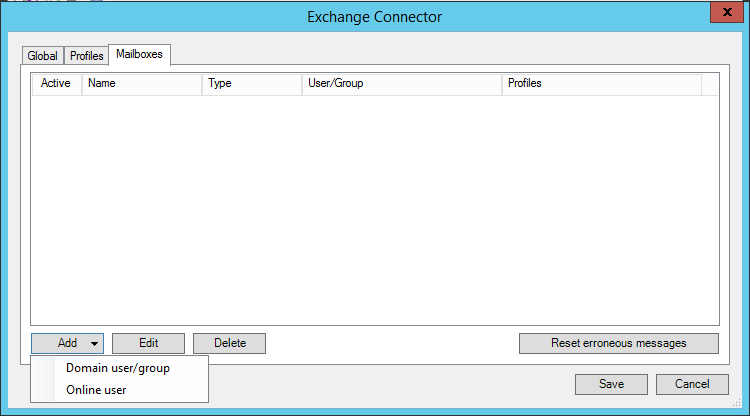Choose Domain user/group from Add menu
This screenshot has width=750, height=416.
118,368
